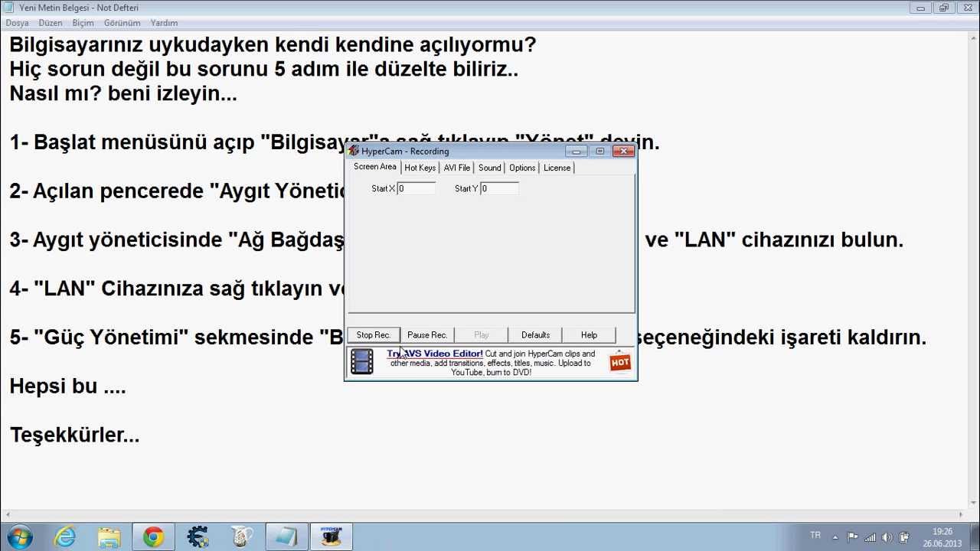Open the License tab
The image size is (980, 551).
pyautogui.click(x=557, y=168)
